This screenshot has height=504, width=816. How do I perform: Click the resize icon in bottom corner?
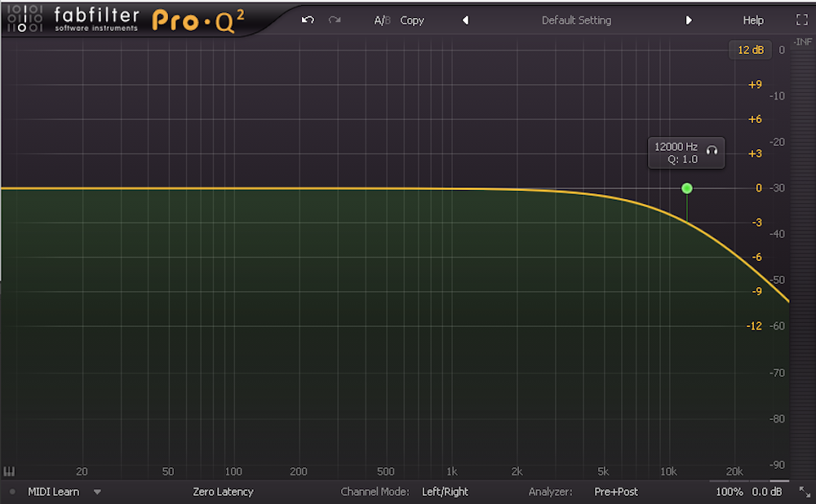[x=805, y=492]
